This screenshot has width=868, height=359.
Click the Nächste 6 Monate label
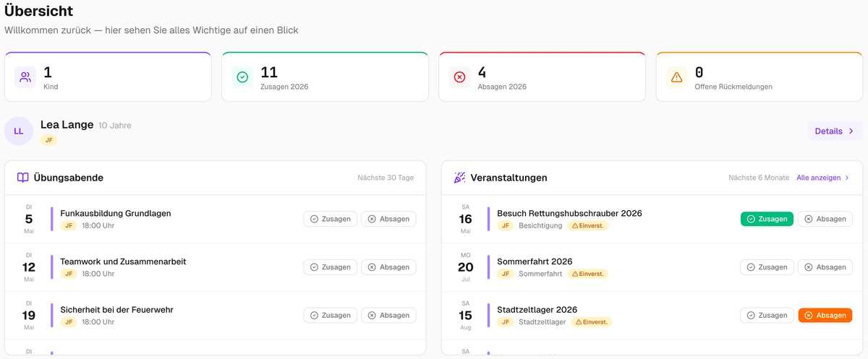(758, 178)
